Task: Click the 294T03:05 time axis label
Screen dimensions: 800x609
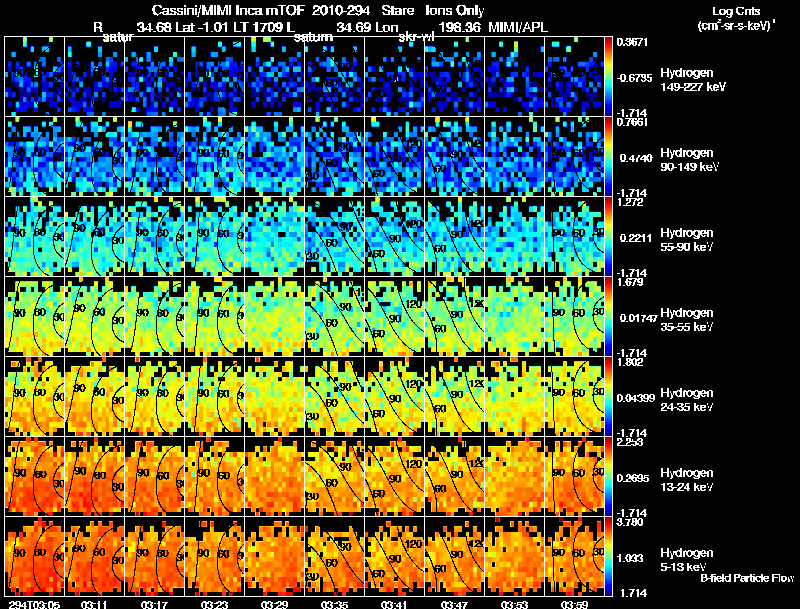Action: (x=34, y=605)
